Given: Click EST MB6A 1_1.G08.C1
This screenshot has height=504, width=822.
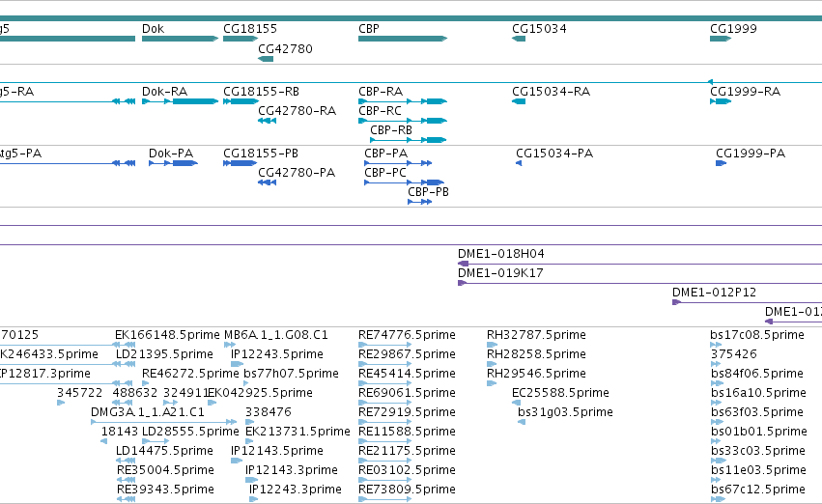Looking at the screenshot, I should pos(275,335).
